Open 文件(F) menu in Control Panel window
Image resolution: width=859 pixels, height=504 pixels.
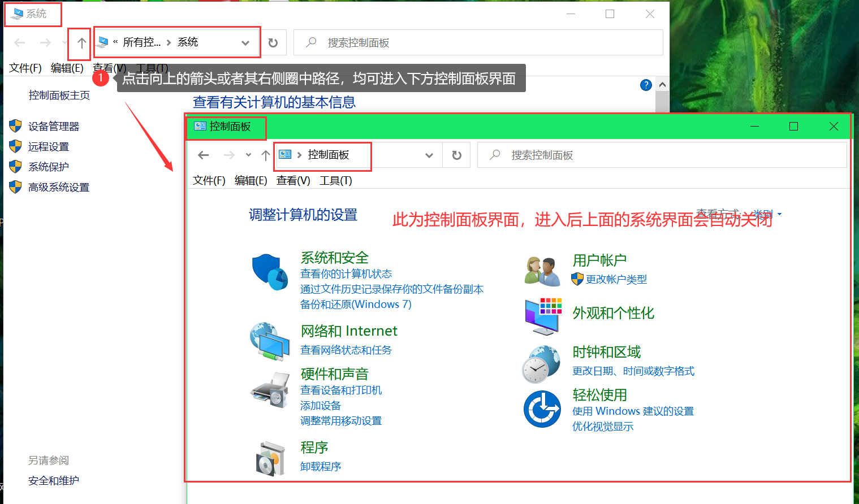click(209, 180)
